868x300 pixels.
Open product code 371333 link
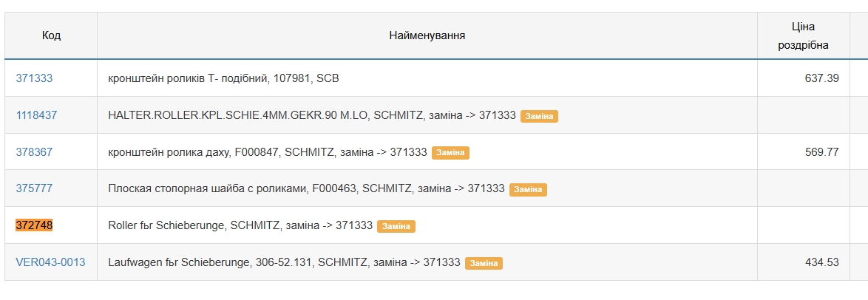[34, 78]
